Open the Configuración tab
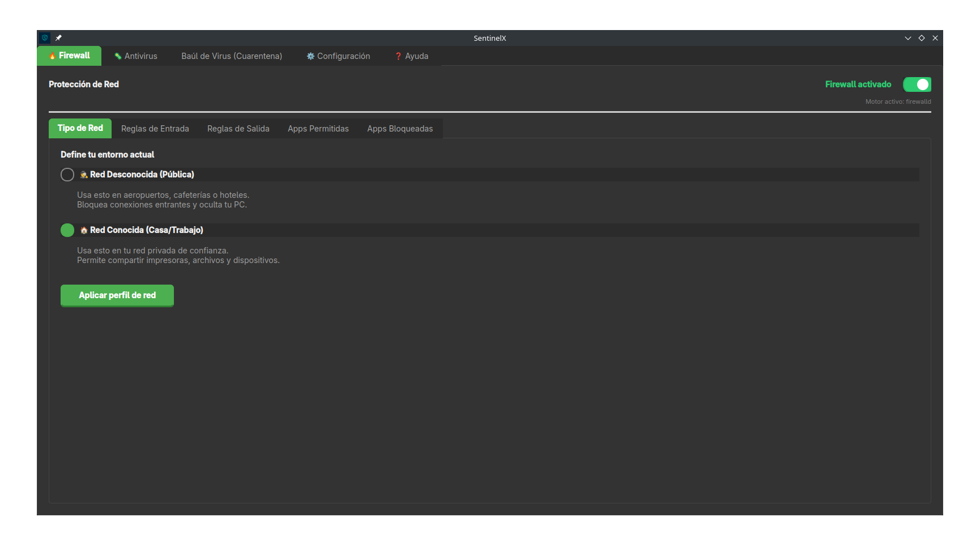980x559 pixels. [x=338, y=56]
